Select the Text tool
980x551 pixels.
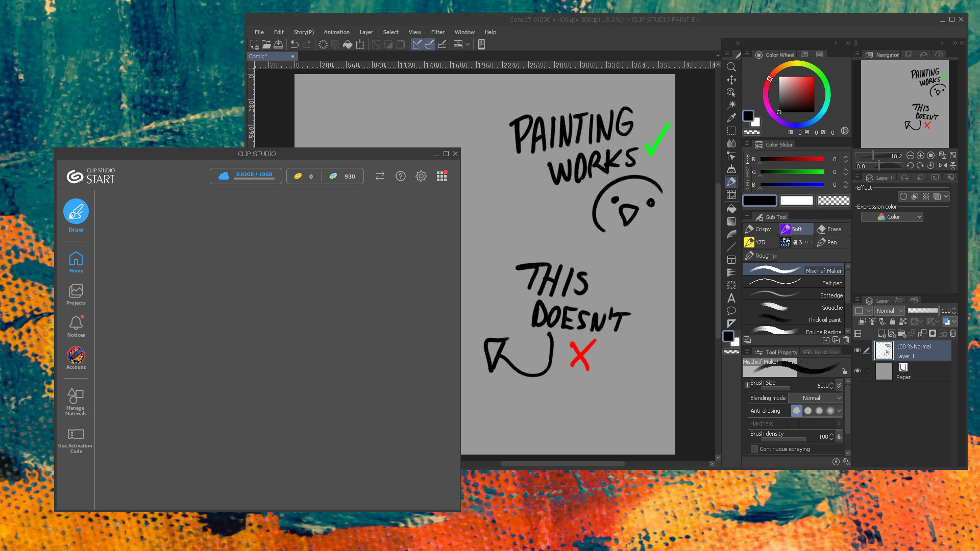coord(731,298)
